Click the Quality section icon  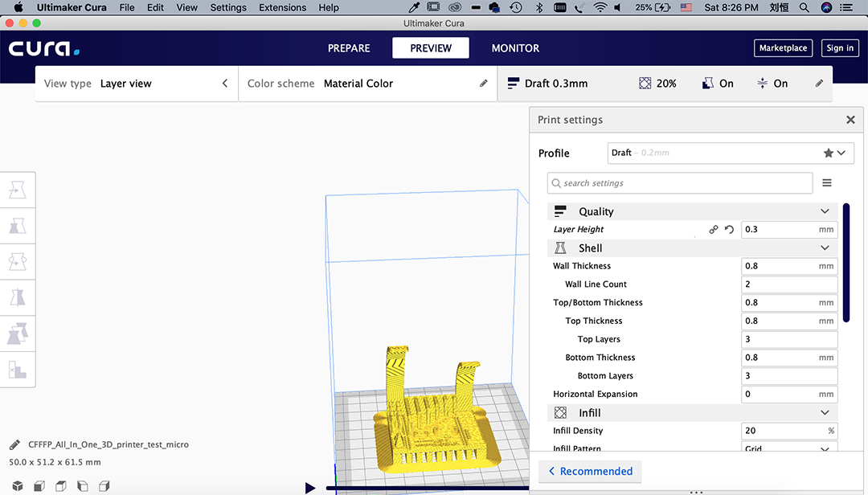tap(560, 211)
